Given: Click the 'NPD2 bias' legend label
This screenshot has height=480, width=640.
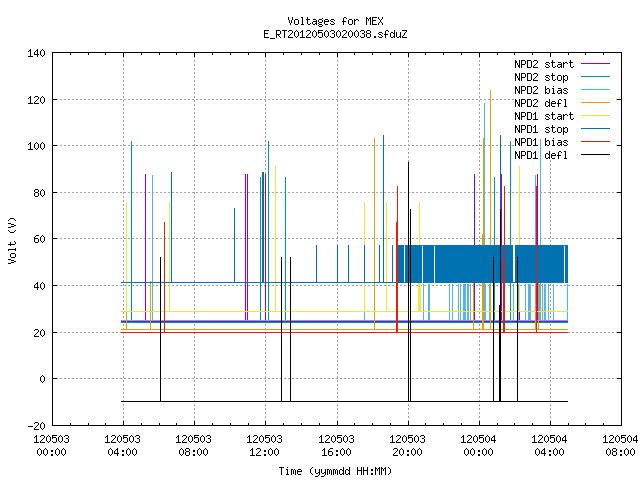Looking at the screenshot, I should [541, 90].
